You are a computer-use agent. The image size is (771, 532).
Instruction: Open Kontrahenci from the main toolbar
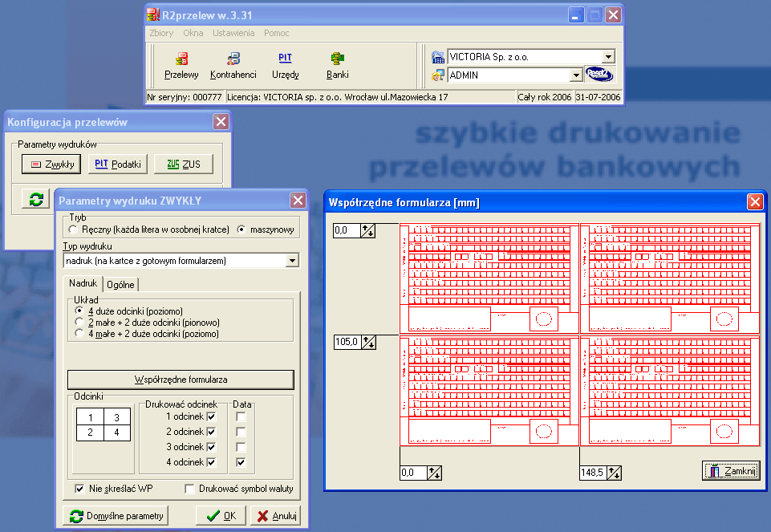point(233,66)
